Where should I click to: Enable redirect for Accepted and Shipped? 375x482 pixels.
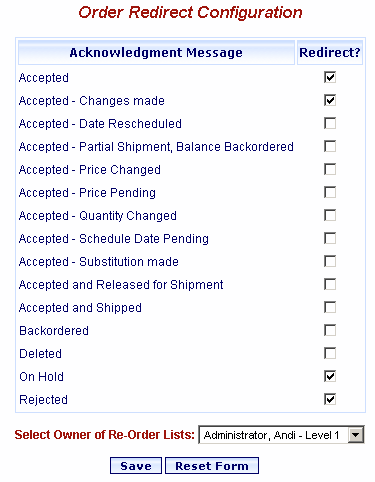click(330, 307)
